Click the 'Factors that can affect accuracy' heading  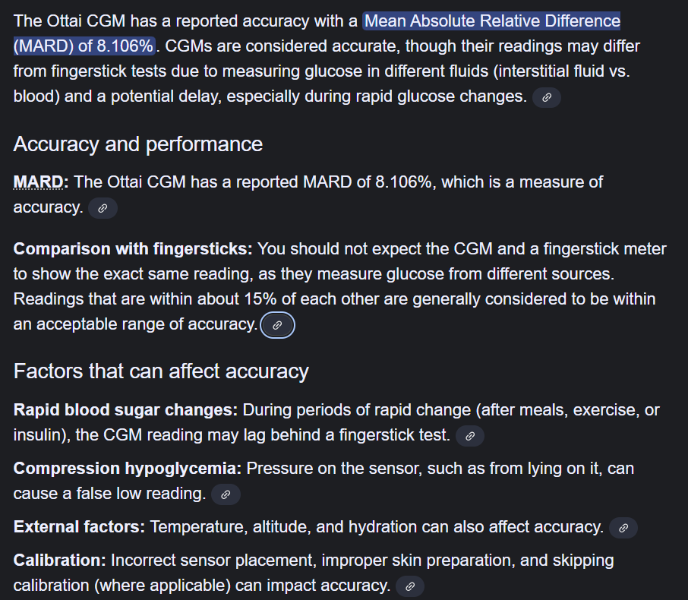point(161,371)
